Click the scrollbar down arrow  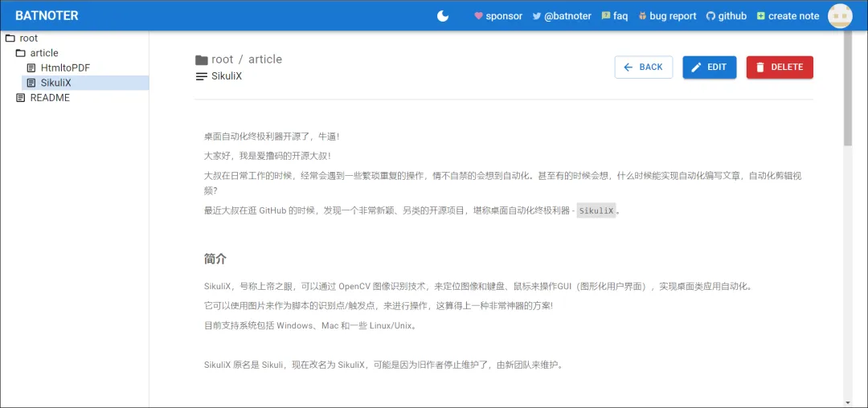pos(848,402)
